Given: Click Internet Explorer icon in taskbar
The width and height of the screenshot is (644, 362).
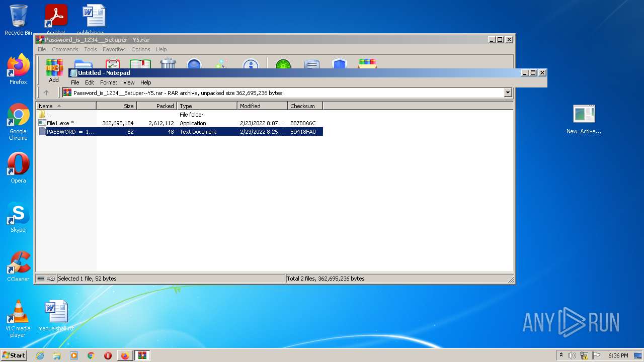Looking at the screenshot, I should (x=40, y=355).
